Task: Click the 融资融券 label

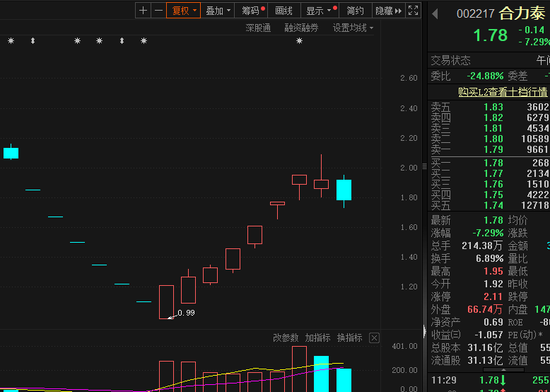Action: [301, 28]
